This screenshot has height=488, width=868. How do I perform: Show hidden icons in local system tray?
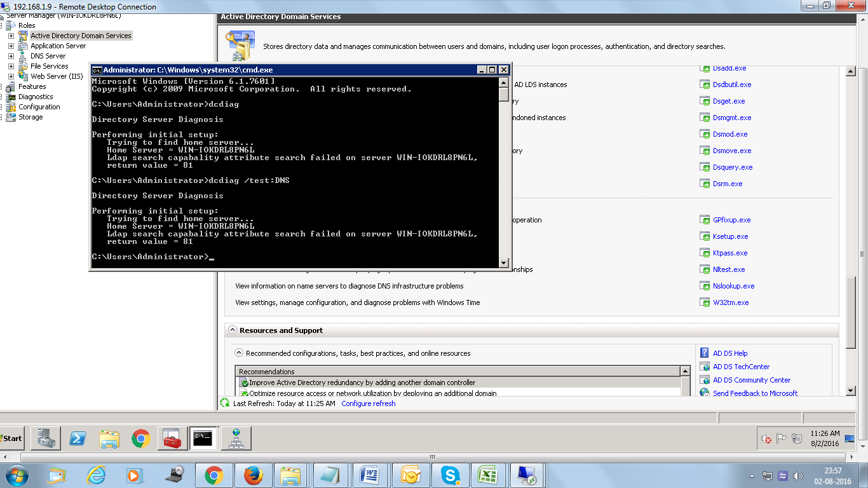753,476
